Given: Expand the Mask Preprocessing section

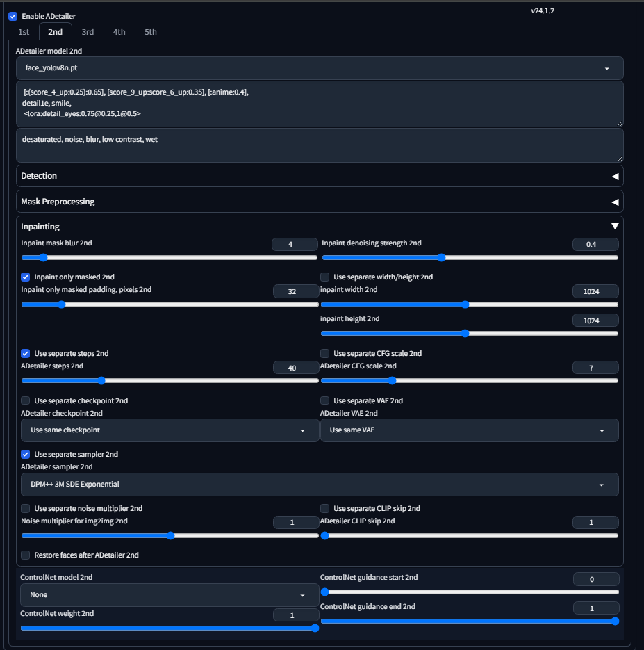Looking at the screenshot, I should click(320, 202).
